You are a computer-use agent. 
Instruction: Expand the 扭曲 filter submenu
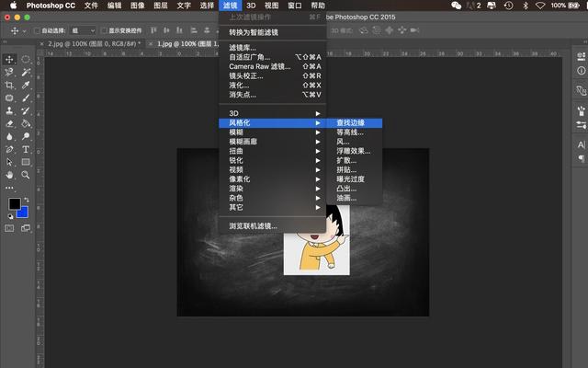point(272,151)
